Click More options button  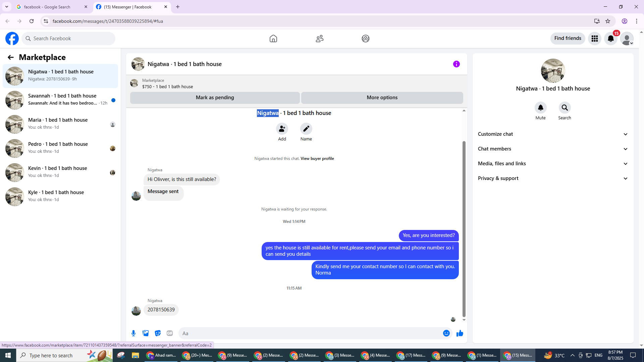tap(382, 98)
